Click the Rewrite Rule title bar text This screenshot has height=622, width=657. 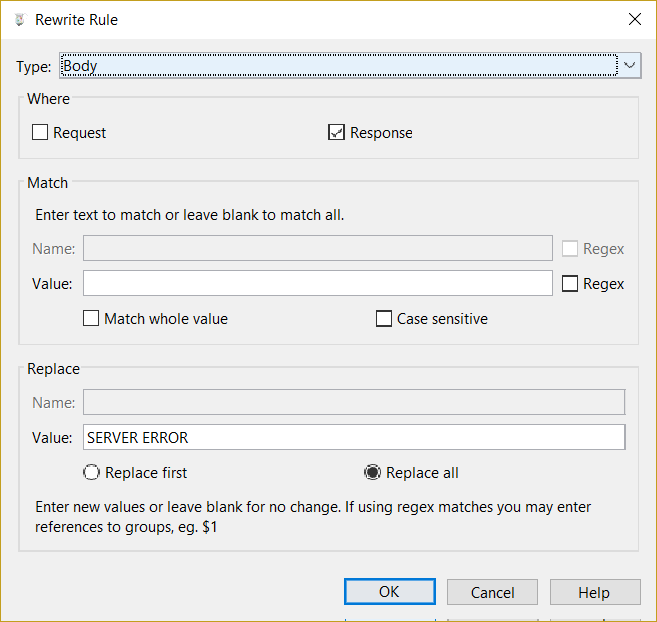click(x=76, y=19)
